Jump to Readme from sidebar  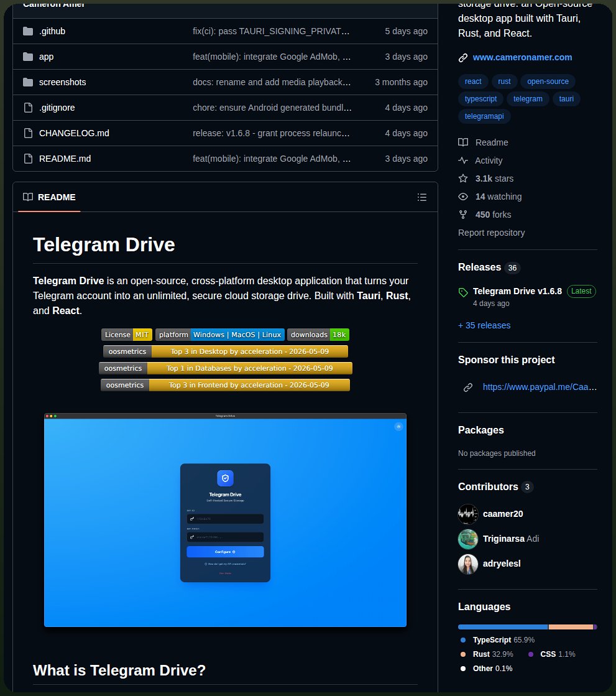point(492,142)
